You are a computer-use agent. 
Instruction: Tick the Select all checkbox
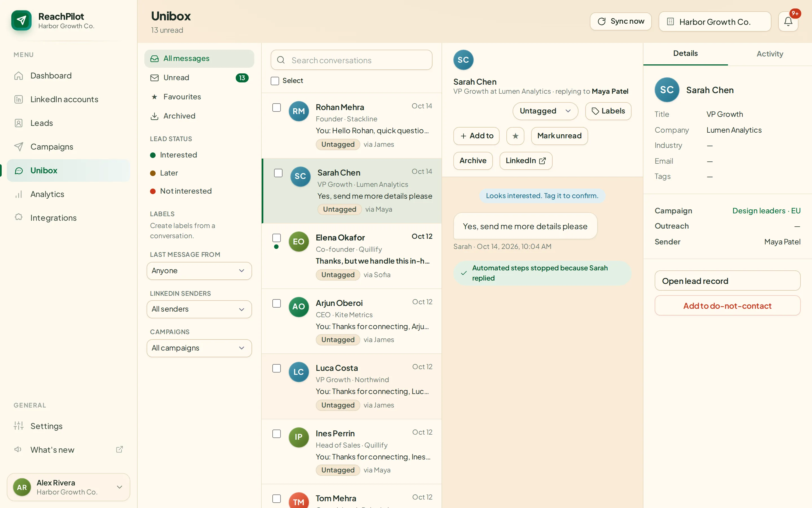pyautogui.click(x=275, y=81)
